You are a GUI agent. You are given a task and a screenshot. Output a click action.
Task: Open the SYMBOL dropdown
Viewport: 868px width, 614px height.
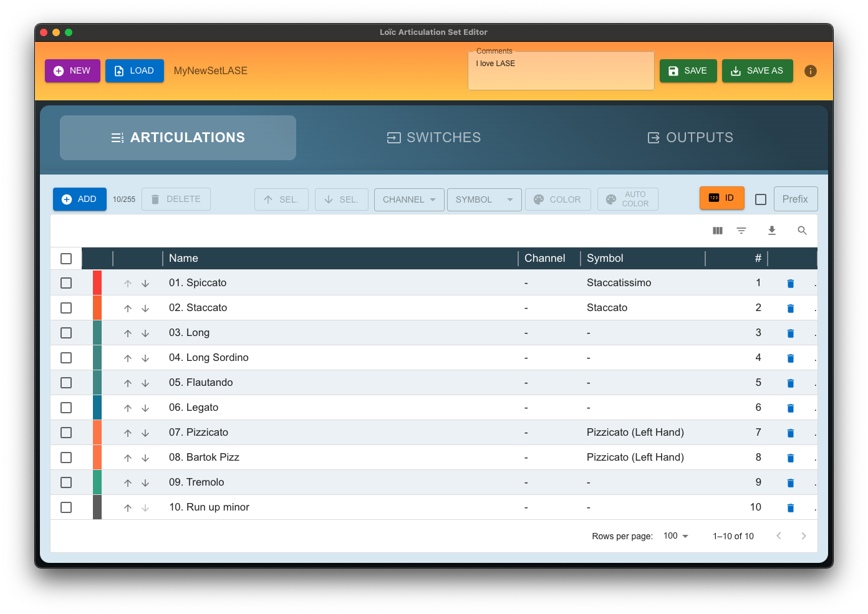pos(485,199)
